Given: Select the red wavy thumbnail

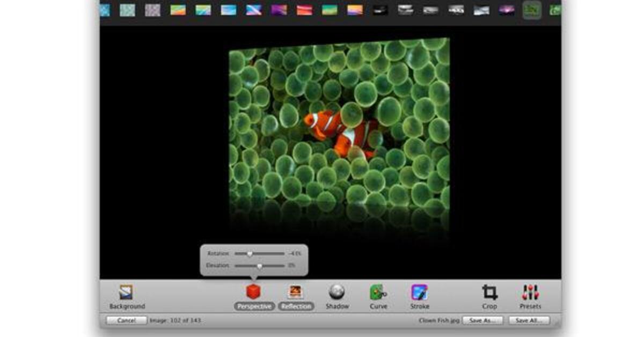Looking at the screenshot, I should (304, 10).
